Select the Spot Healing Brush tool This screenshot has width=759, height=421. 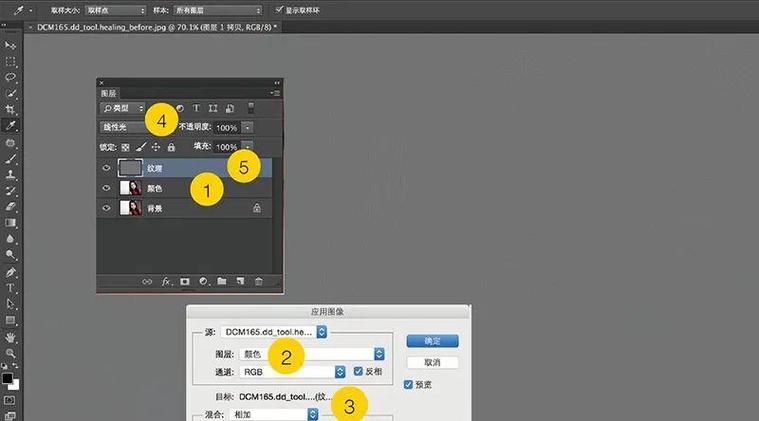(x=10, y=143)
